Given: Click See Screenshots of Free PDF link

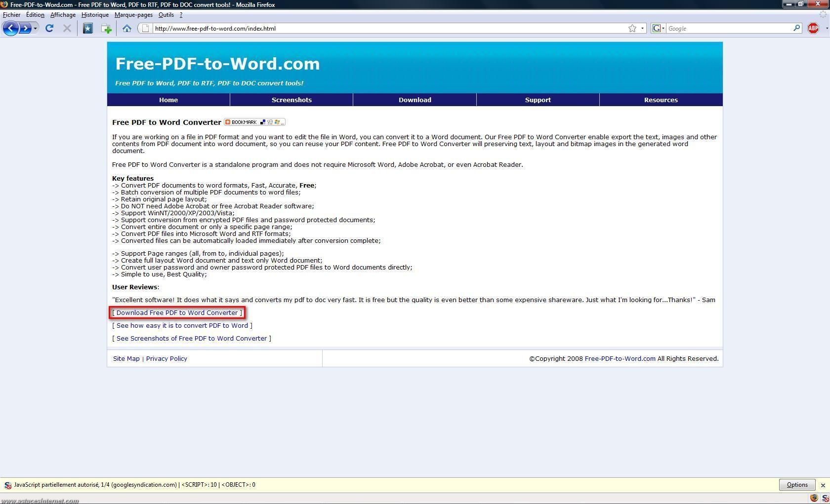Looking at the screenshot, I should [192, 338].
